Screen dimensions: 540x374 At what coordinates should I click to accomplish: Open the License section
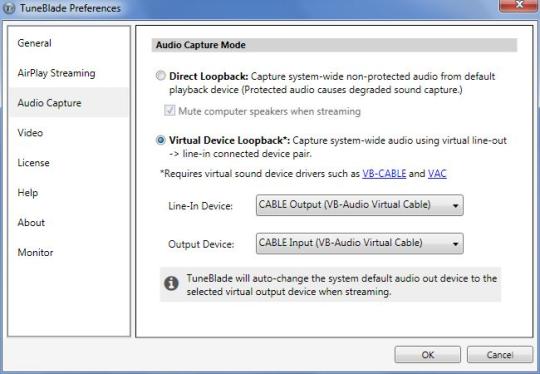click(33, 163)
